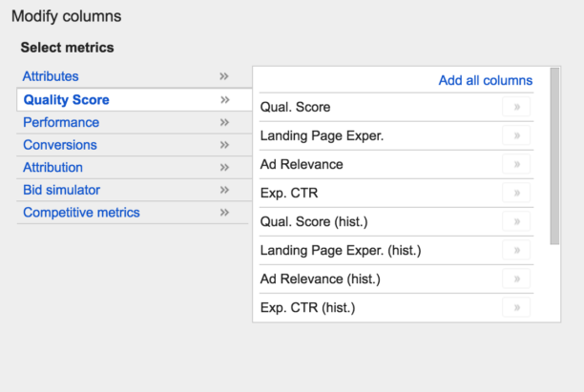Add Exp. CTR column with arrow icon
The image size is (584, 392).
(516, 193)
